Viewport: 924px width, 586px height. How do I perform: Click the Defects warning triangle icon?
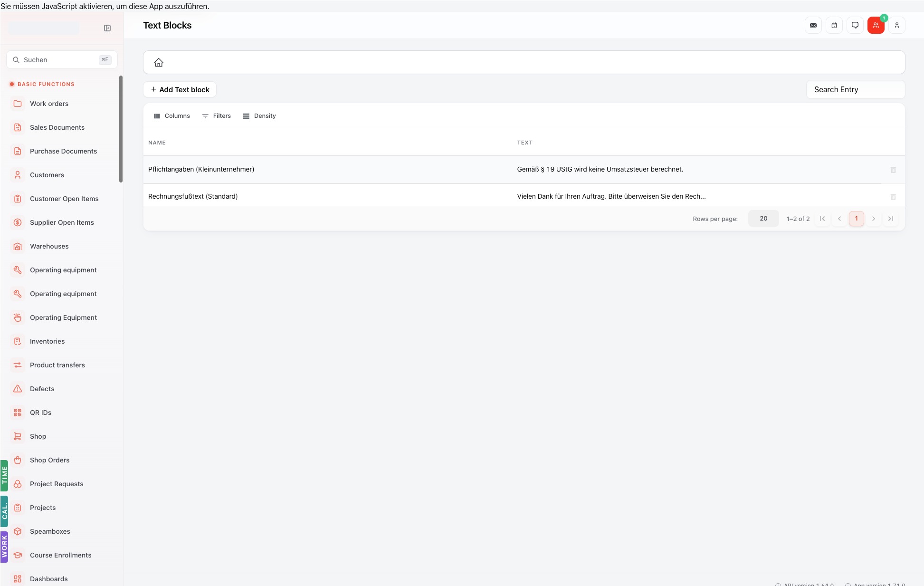tap(18, 389)
